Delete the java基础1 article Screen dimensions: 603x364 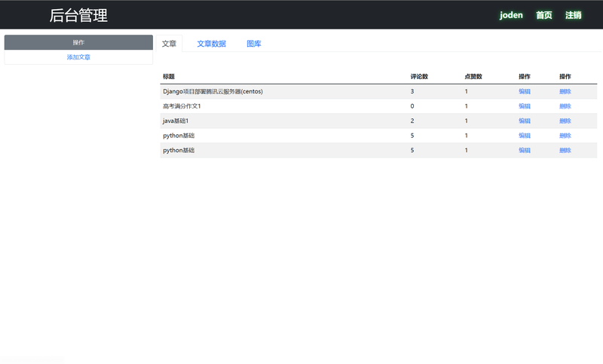pyautogui.click(x=565, y=121)
